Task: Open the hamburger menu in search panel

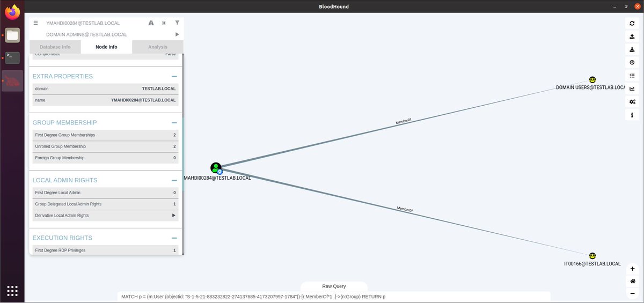Action: pos(35,23)
